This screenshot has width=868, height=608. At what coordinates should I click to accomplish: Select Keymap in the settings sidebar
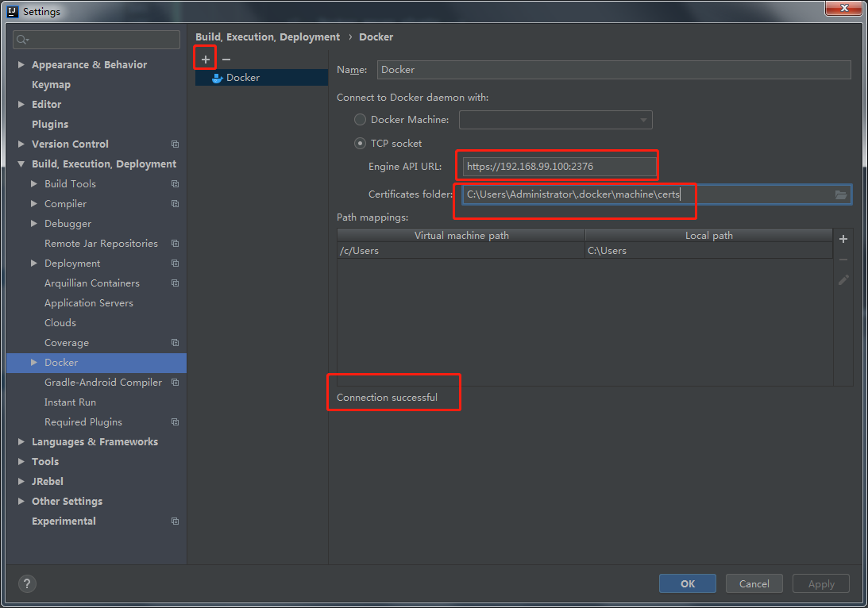(x=50, y=84)
